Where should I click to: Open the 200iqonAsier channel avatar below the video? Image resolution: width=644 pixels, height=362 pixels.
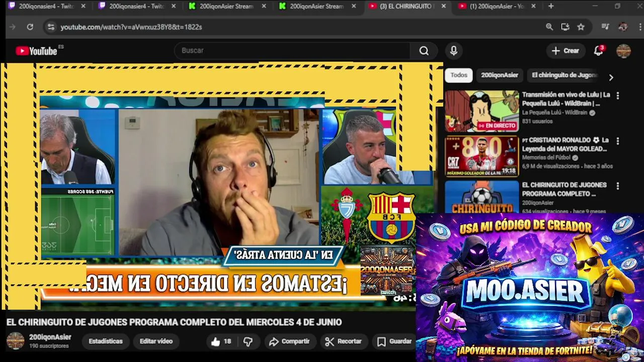tap(15, 341)
